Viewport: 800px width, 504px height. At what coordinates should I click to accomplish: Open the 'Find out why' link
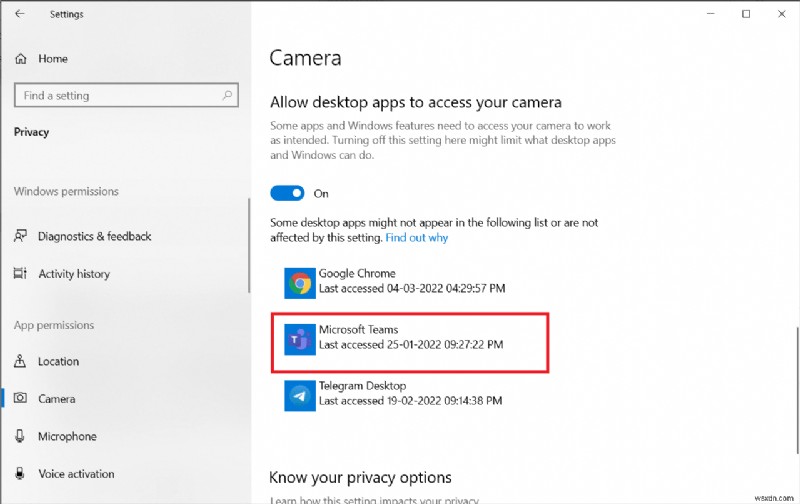416,238
